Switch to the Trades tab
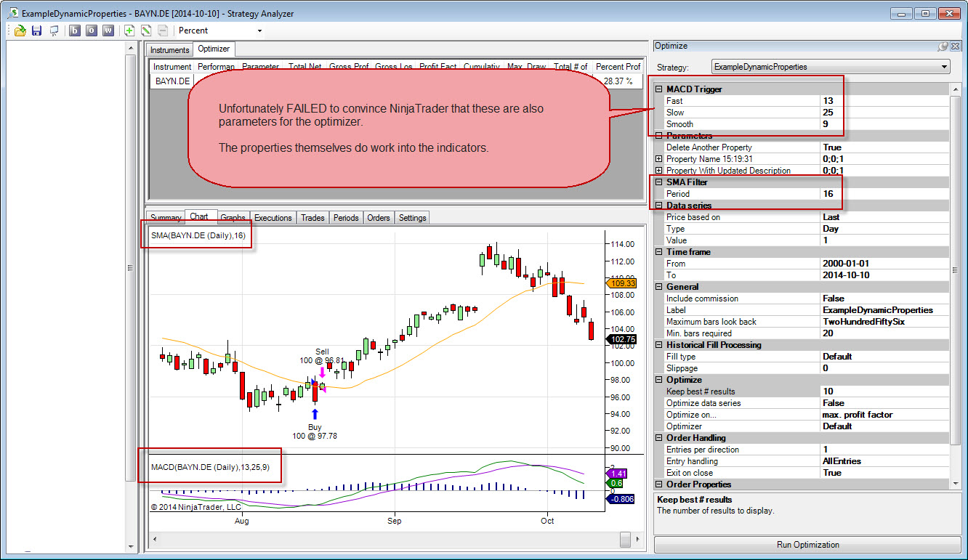Image resolution: width=968 pixels, height=560 pixels. point(312,218)
